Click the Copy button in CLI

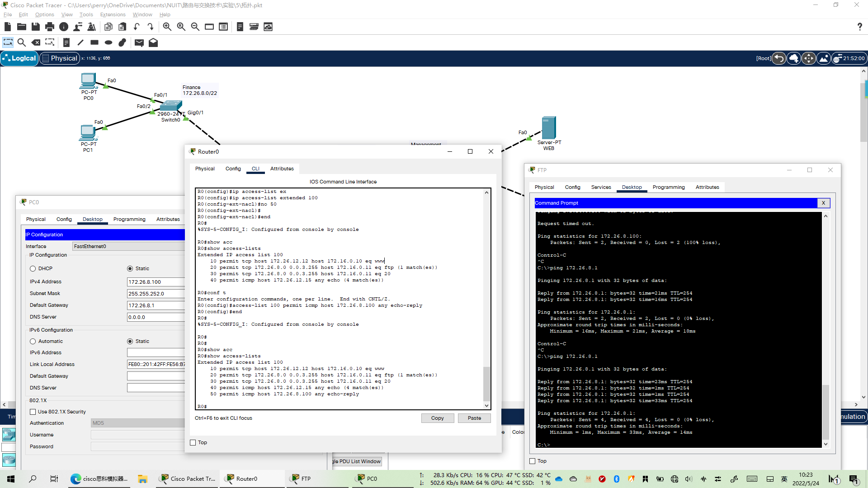[x=437, y=418]
